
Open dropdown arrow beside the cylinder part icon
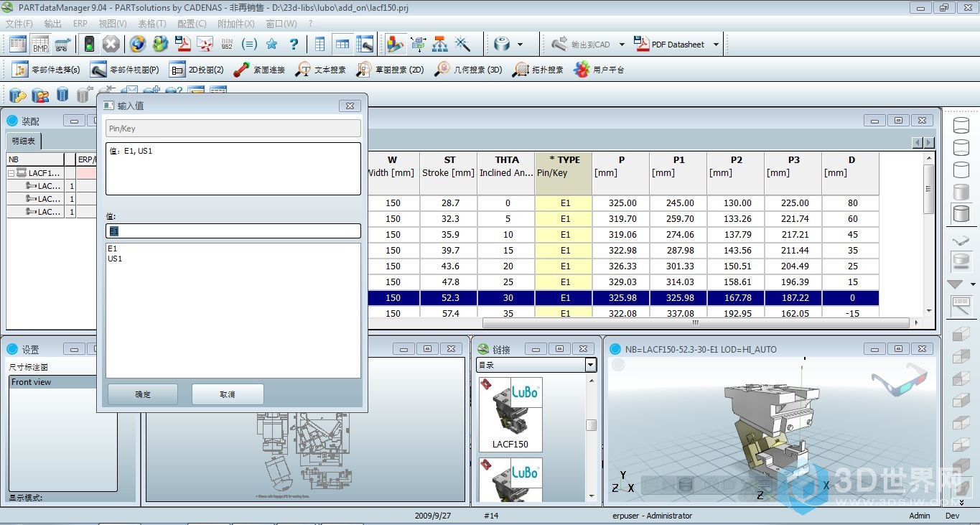(x=521, y=45)
